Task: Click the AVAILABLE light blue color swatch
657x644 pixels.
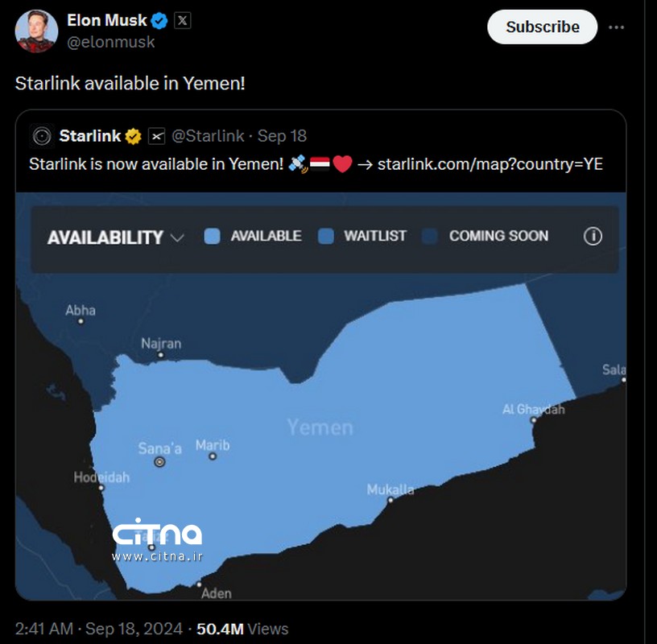Action: 213,237
